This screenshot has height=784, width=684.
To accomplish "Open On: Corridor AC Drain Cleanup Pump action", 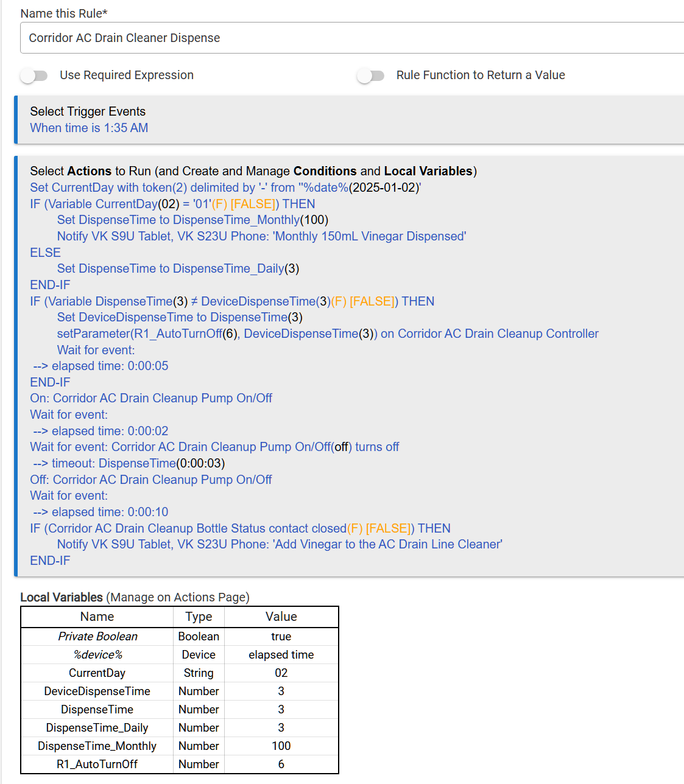I will pyautogui.click(x=151, y=398).
